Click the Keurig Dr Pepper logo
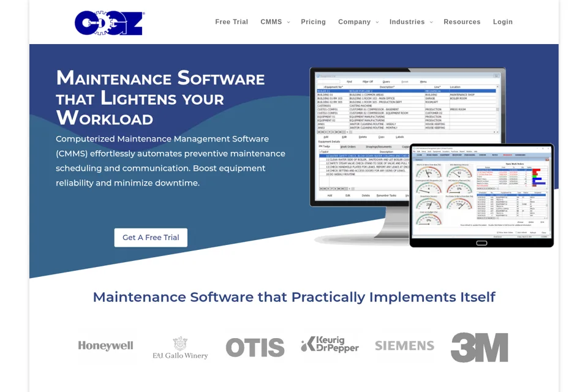 [330, 344]
